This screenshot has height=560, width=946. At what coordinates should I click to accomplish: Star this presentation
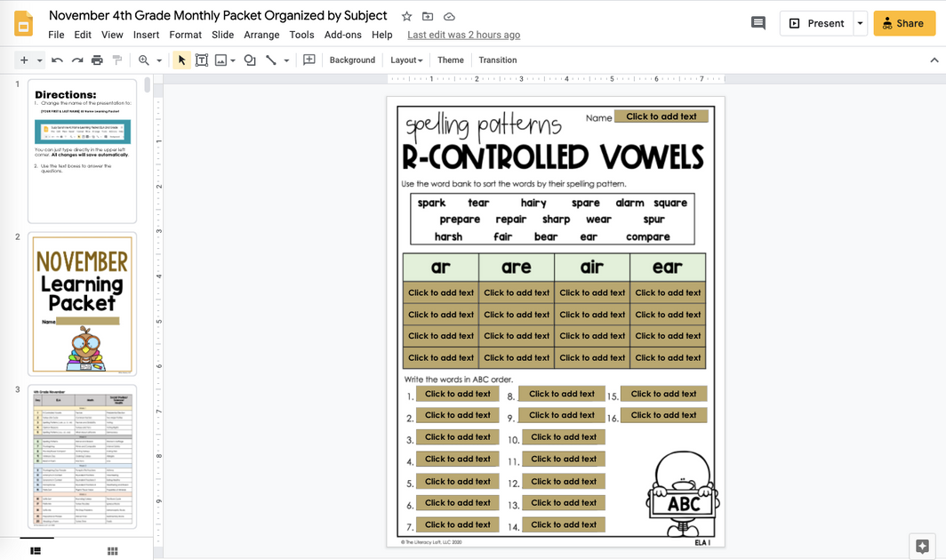[x=406, y=15]
